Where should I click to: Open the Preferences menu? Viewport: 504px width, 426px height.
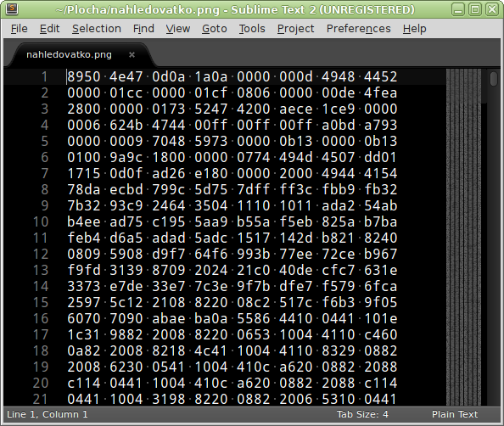[x=358, y=29]
